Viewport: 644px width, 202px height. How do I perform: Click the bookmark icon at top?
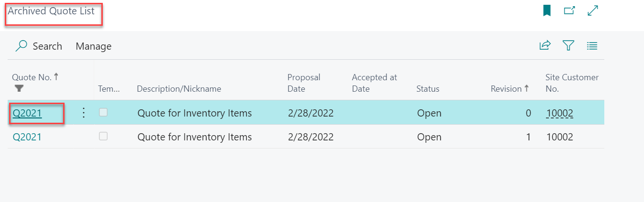546,11
